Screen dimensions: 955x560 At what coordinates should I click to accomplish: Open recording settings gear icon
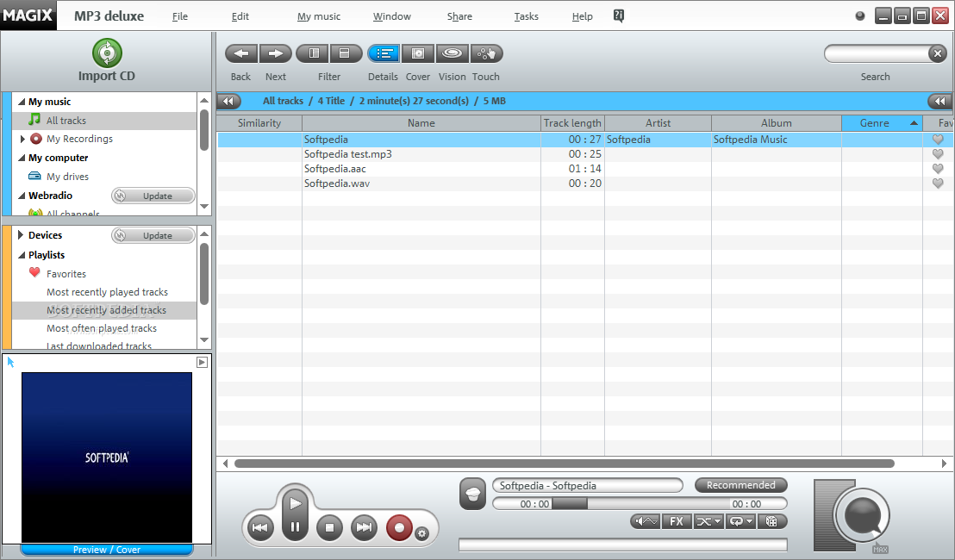[x=421, y=534]
